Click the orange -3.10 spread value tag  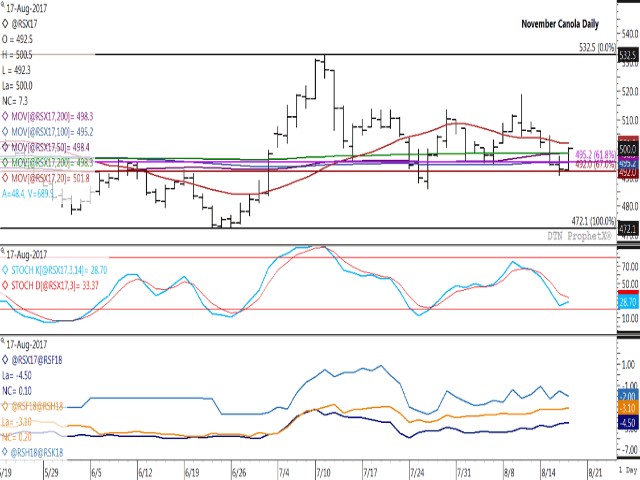coord(628,408)
